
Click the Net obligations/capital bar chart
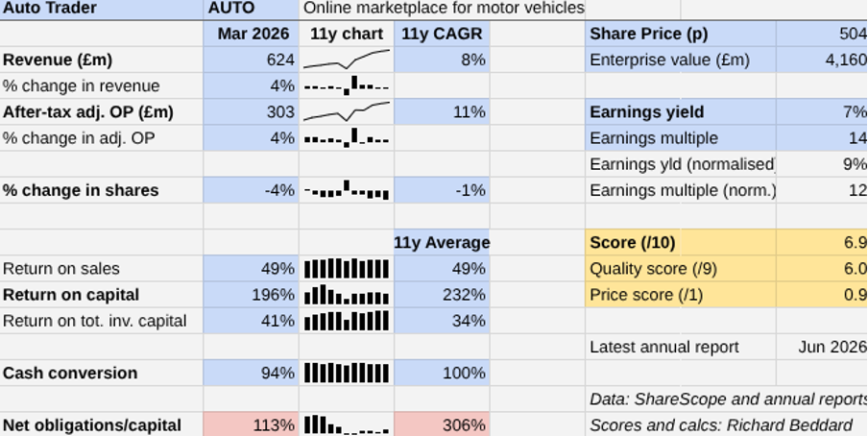pyautogui.click(x=347, y=424)
